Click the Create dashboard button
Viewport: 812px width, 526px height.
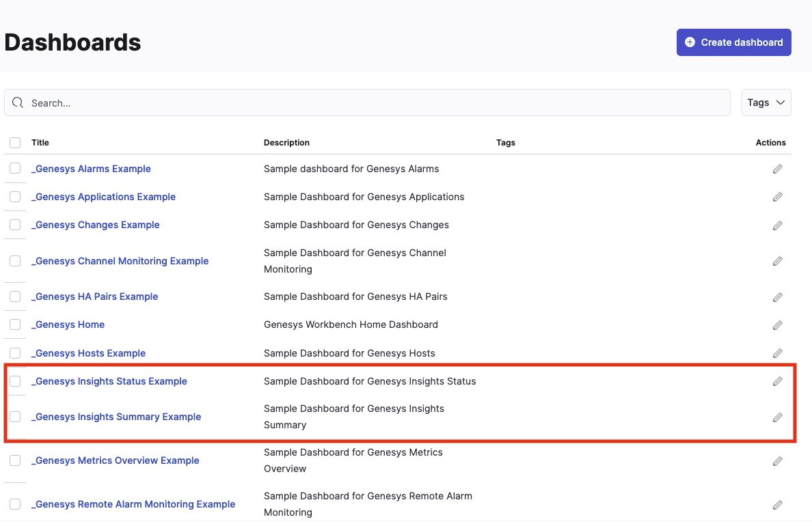(x=733, y=42)
